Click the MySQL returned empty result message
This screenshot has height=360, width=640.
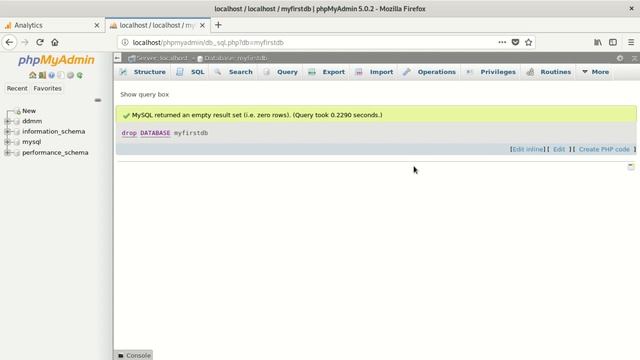tap(257, 115)
